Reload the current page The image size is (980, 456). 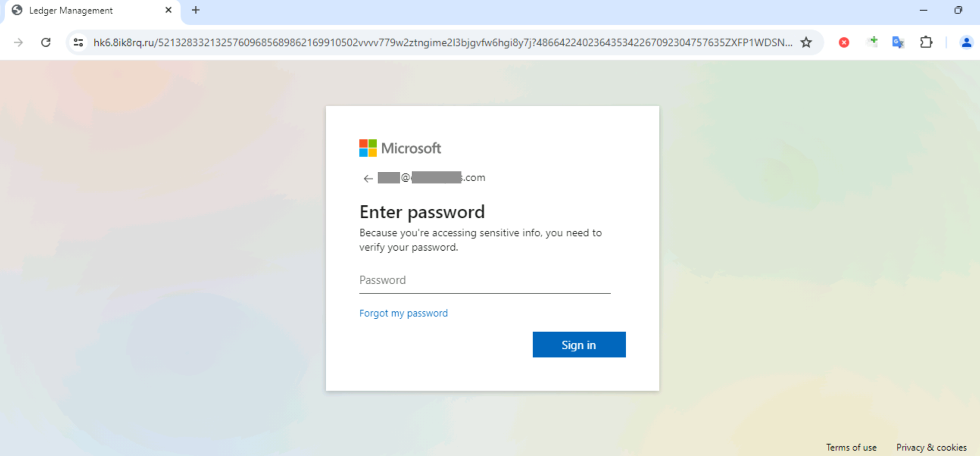(46, 43)
